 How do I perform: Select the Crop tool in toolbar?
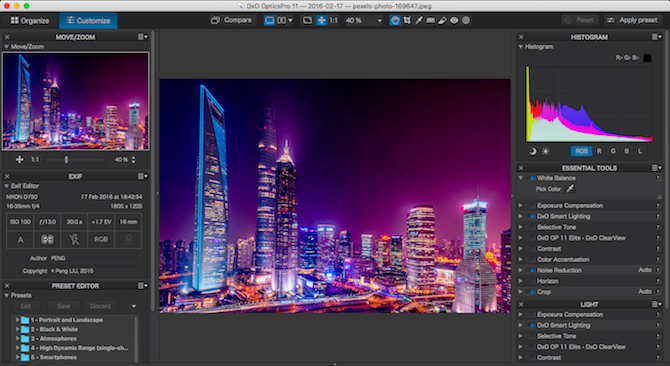pyautogui.click(x=407, y=20)
